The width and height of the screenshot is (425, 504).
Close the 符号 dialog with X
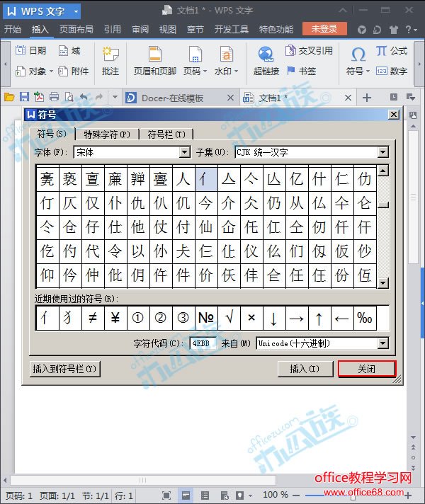click(x=394, y=115)
